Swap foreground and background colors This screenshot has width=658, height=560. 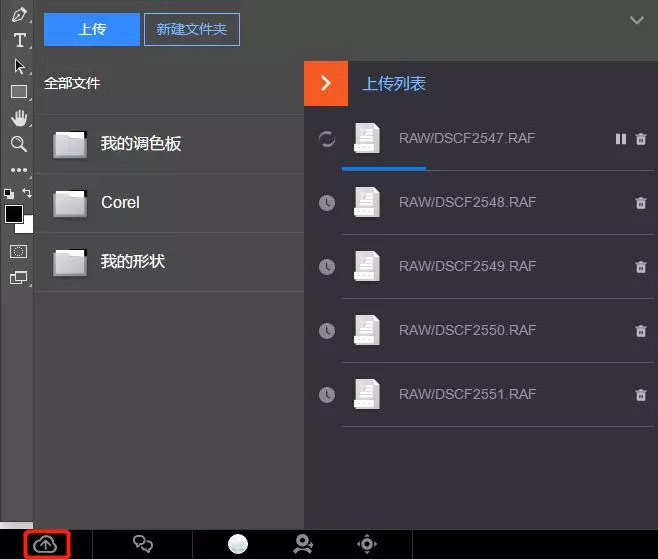click(27, 193)
